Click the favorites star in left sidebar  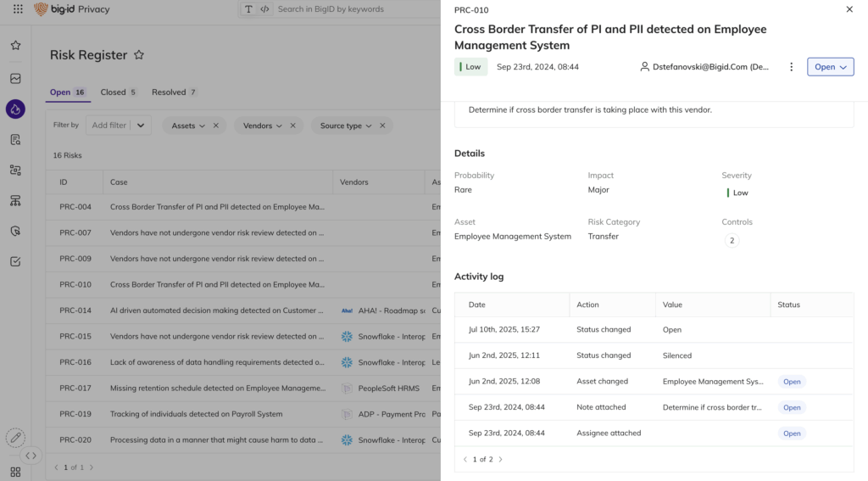click(x=15, y=45)
